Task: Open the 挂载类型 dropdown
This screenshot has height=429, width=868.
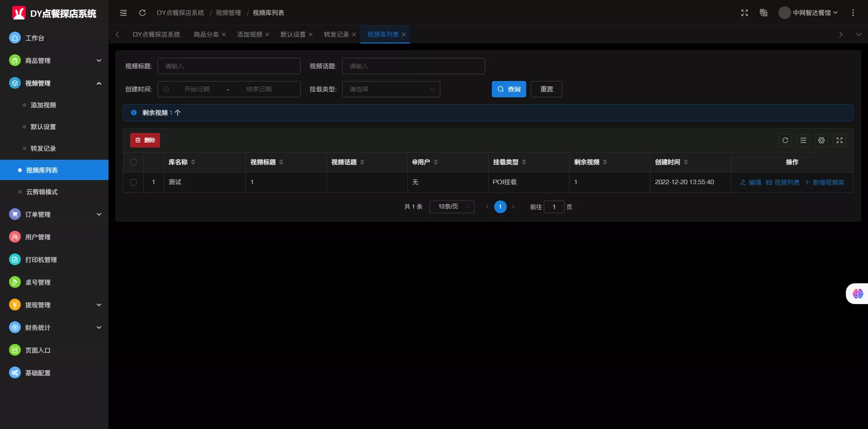Action: 391,89
